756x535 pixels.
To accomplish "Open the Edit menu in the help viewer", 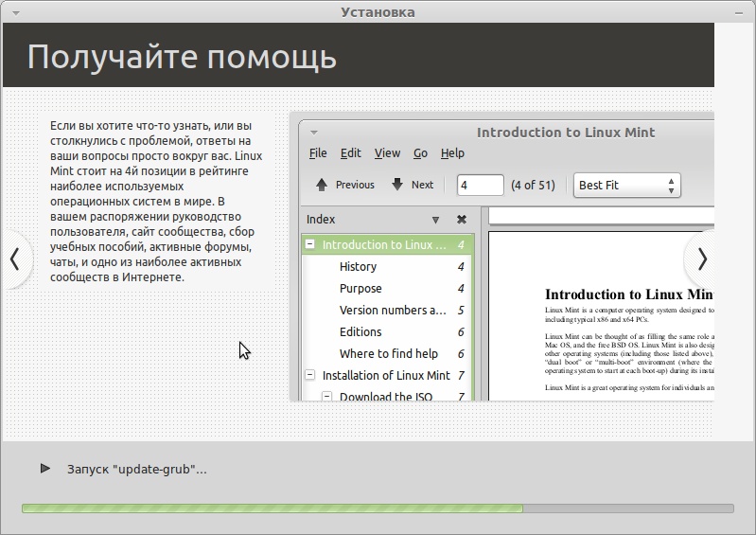I will (x=350, y=153).
